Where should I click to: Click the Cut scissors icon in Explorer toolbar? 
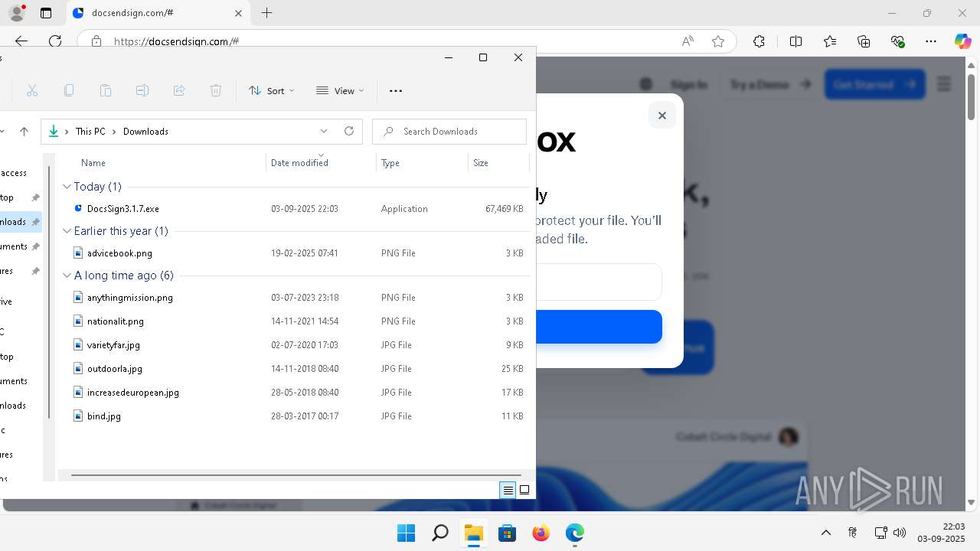[x=32, y=90]
